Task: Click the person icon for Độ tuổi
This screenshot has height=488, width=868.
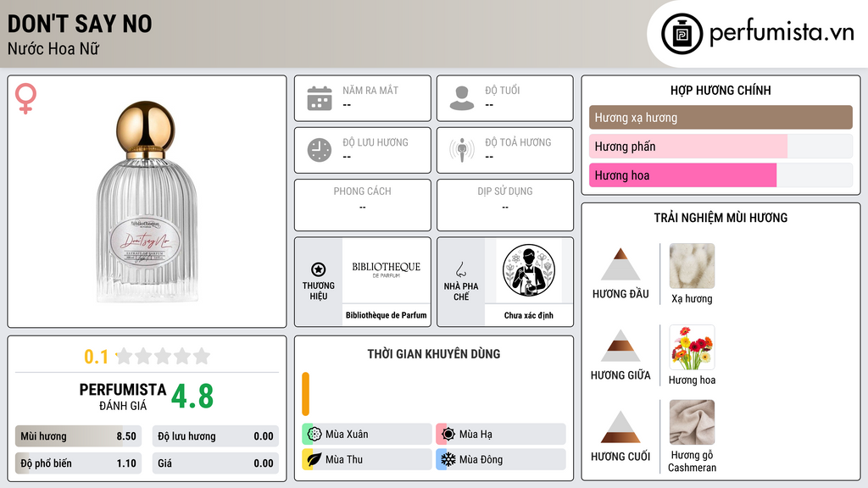Action: click(x=462, y=98)
